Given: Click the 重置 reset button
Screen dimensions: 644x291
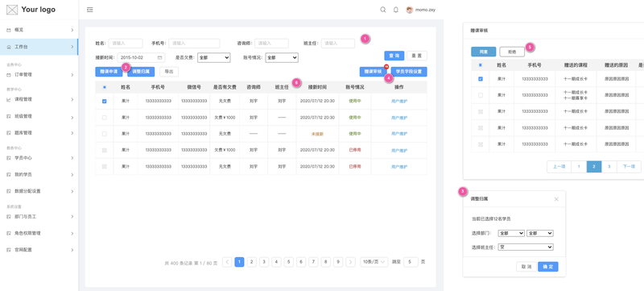Looking at the screenshot, I should click(416, 56).
